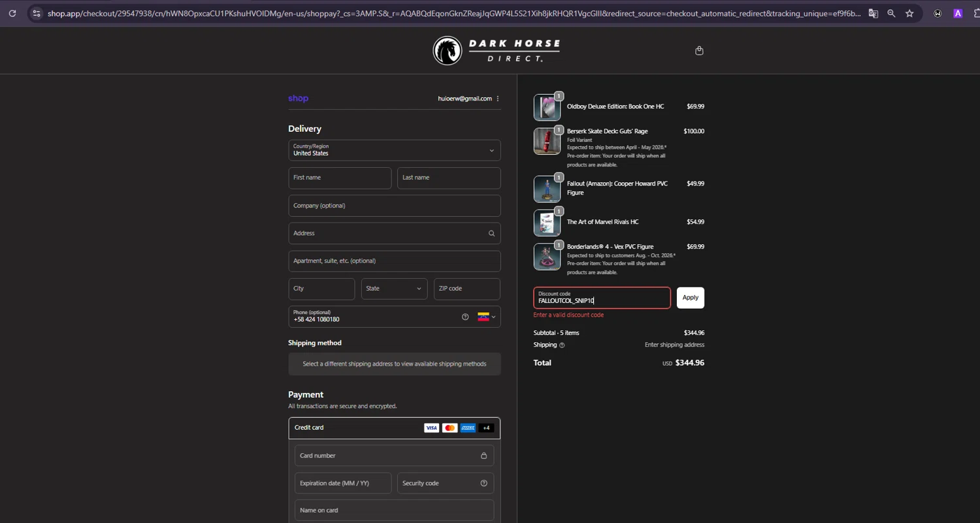The image size is (980, 523).
Task: Open site information icon in address bar
Action: tap(37, 13)
